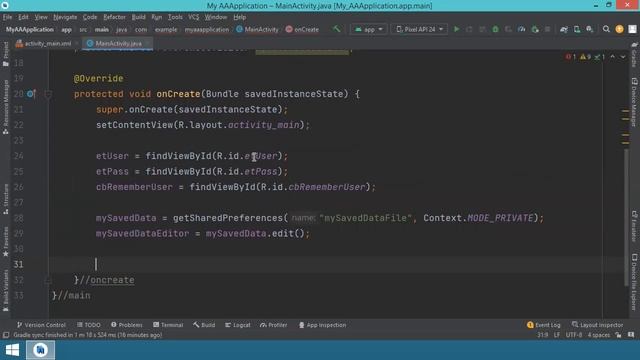Click the error count indicator in editor
The image size is (640, 360).
[x=571, y=57]
